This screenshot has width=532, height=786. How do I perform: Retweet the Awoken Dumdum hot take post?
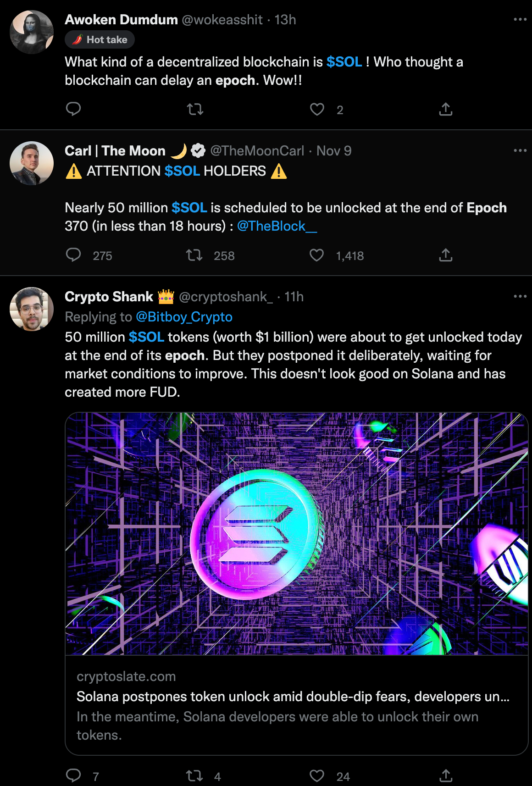pos(195,109)
